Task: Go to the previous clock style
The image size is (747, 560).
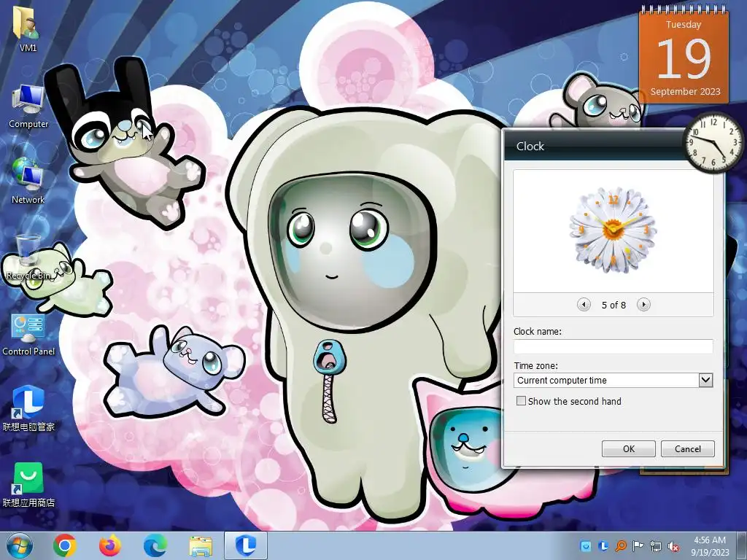Action: 584,304
